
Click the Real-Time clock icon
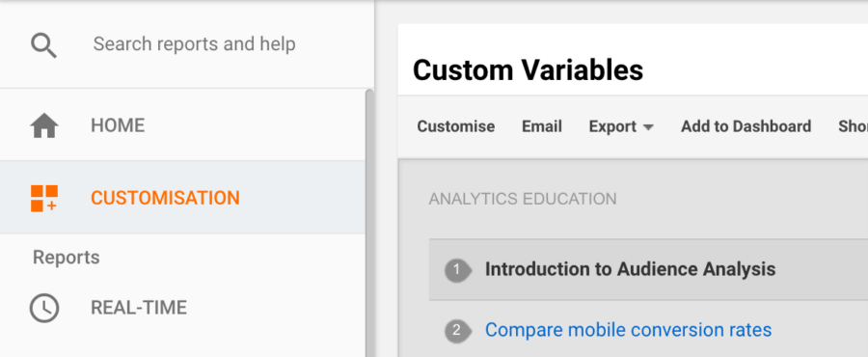(x=44, y=308)
